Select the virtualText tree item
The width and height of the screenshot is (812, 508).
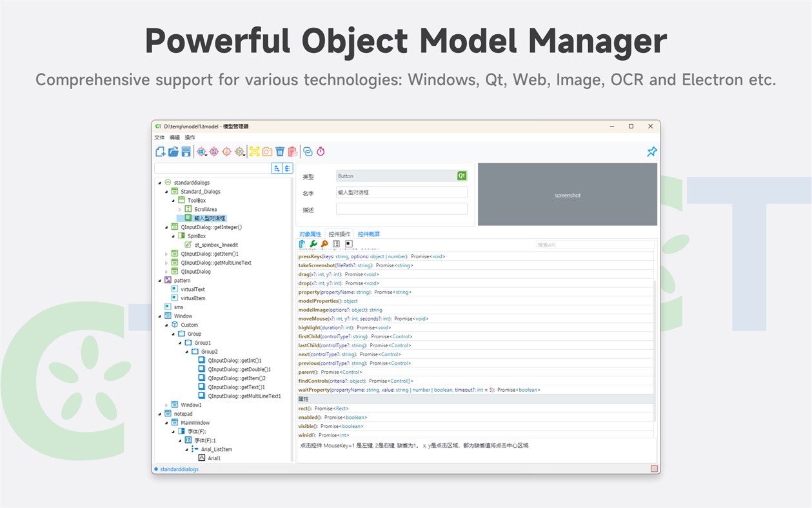(193, 289)
